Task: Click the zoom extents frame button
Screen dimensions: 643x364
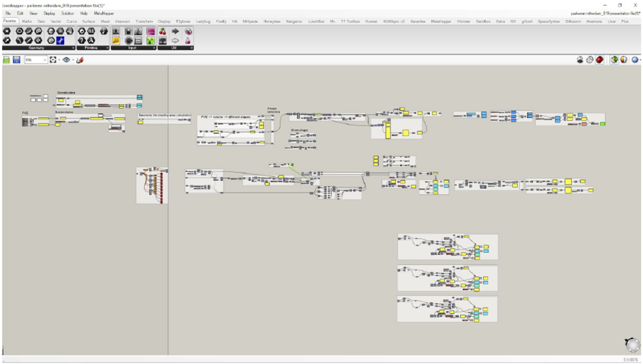Action: (x=53, y=60)
